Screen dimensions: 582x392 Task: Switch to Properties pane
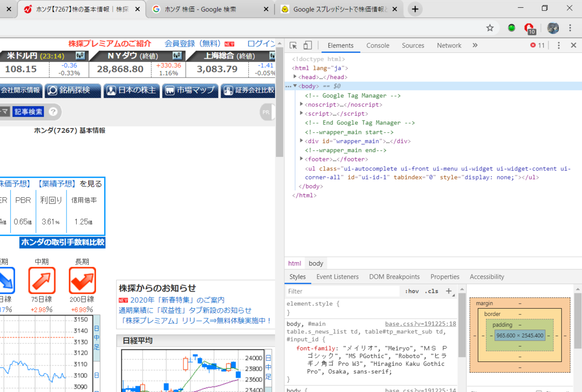point(445,277)
